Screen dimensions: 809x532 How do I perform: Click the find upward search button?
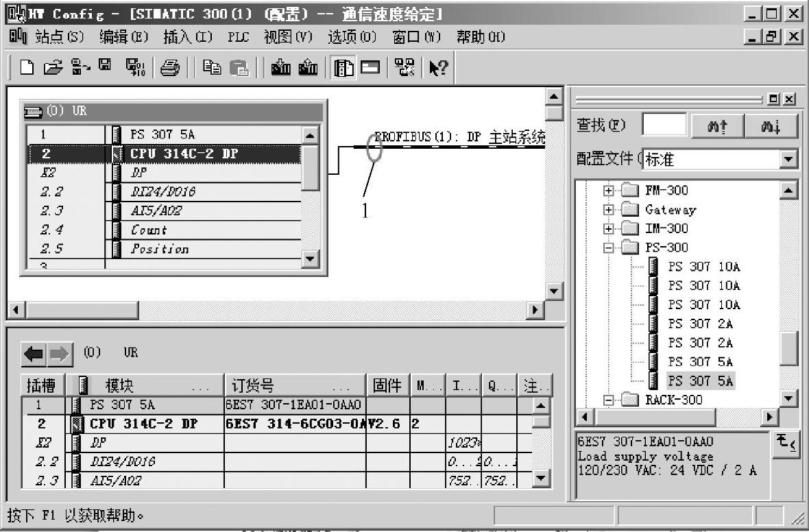(717, 125)
